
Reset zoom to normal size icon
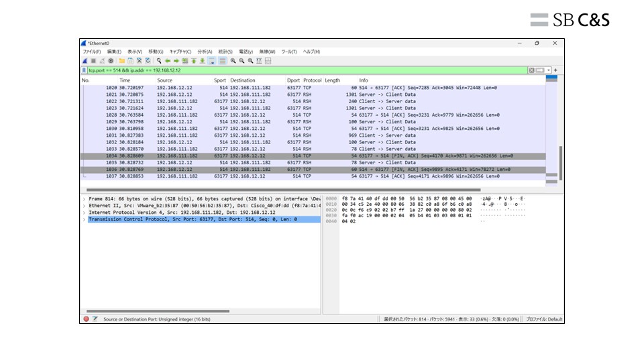coord(250,61)
